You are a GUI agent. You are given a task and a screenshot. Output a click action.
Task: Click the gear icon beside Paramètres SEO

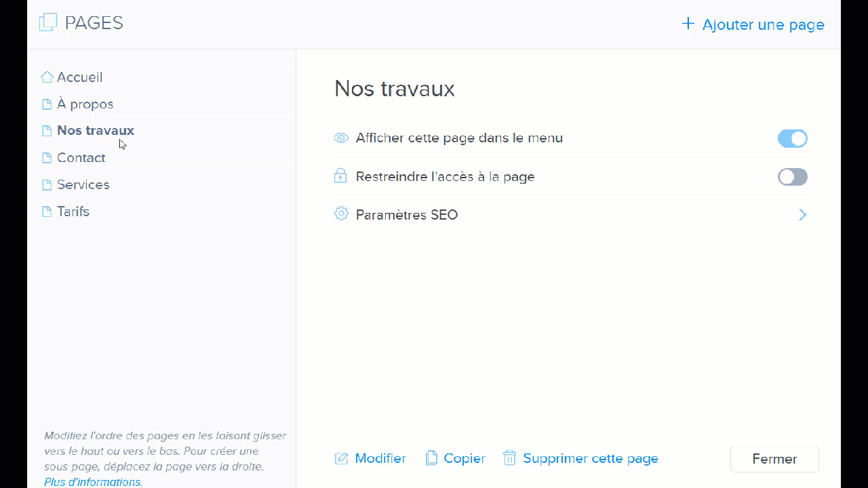click(341, 214)
